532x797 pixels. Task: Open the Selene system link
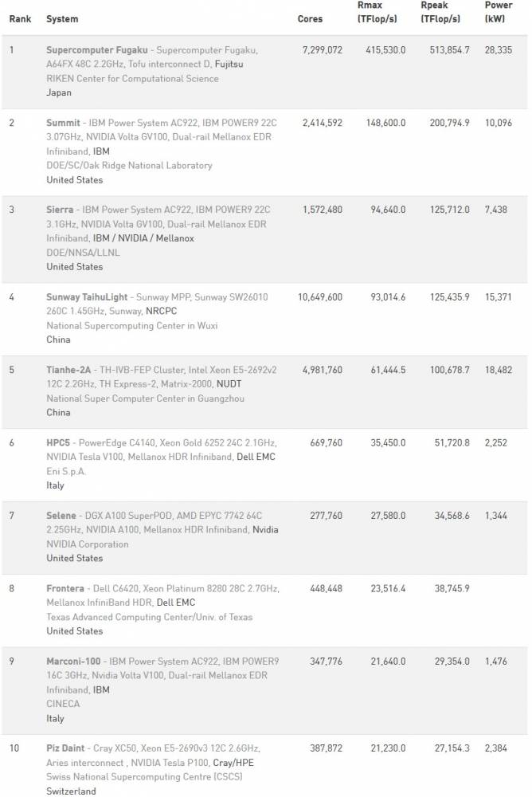[x=61, y=516]
